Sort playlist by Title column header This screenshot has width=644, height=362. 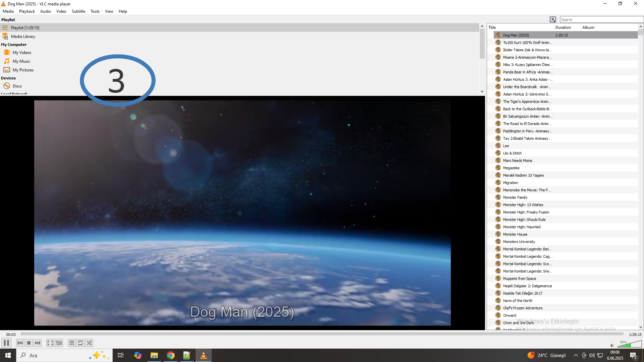(x=520, y=27)
